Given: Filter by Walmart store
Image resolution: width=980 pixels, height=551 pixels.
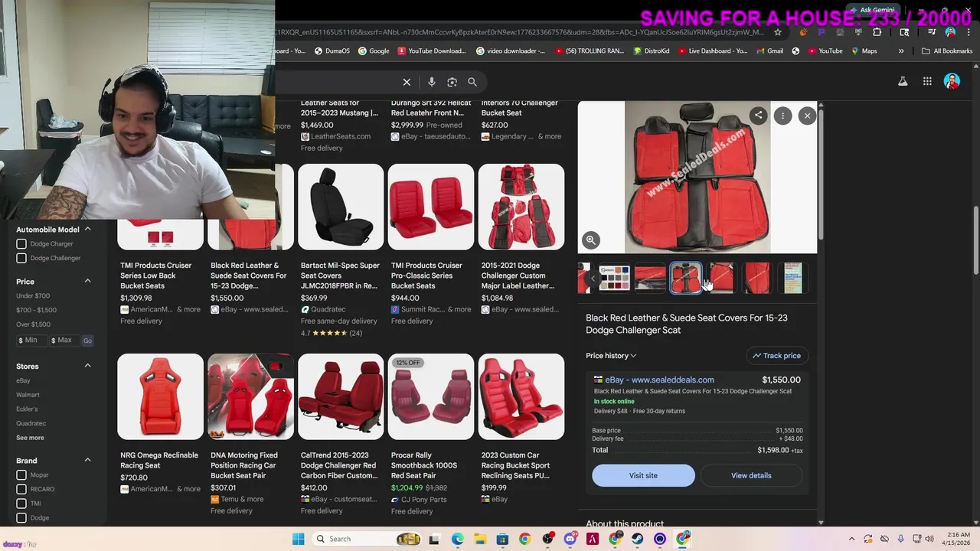Looking at the screenshot, I should (x=28, y=395).
